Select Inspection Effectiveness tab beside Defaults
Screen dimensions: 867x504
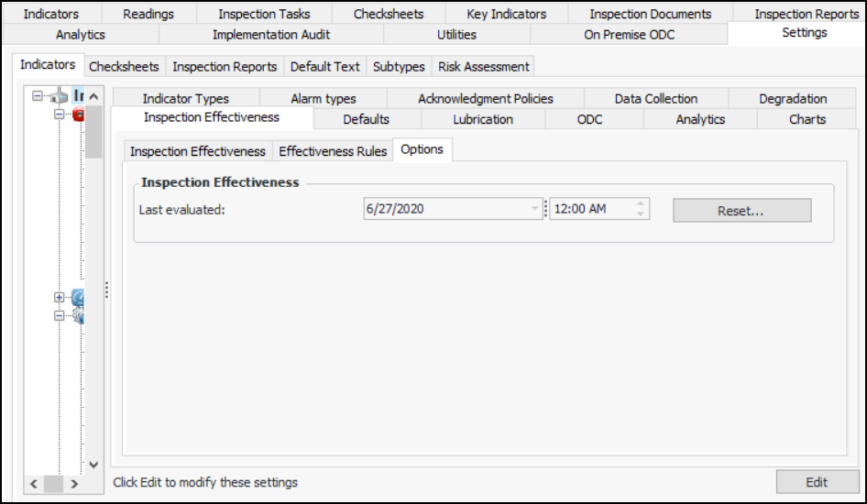click(212, 117)
